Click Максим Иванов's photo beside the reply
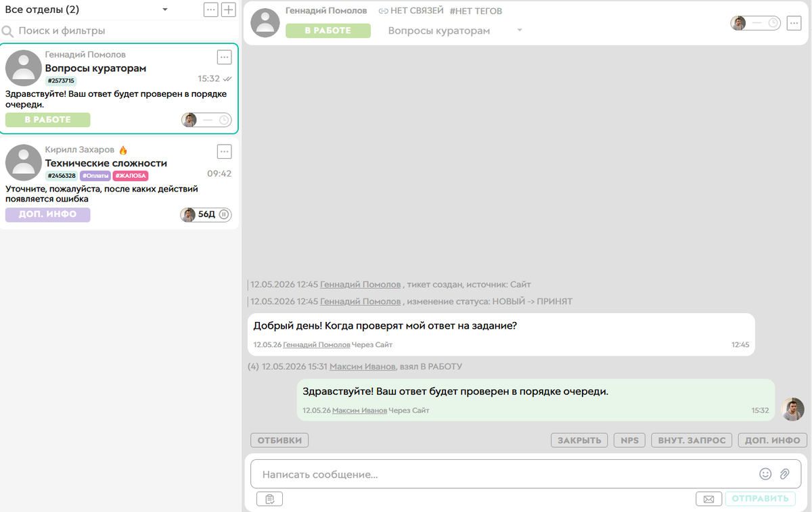Viewport: 812px width, 512px height. [793, 409]
